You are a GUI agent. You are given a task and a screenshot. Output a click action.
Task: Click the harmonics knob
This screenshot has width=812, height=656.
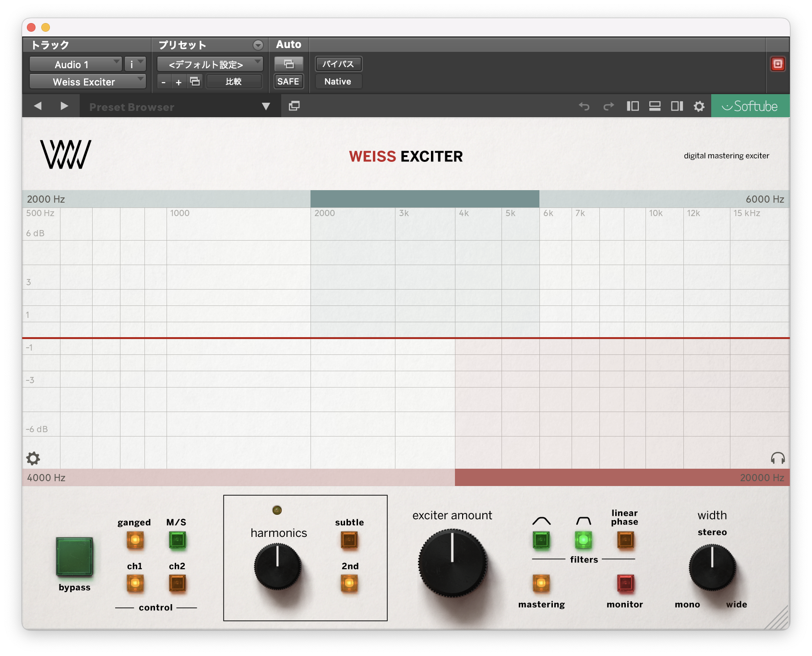click(x=277, y=567)
